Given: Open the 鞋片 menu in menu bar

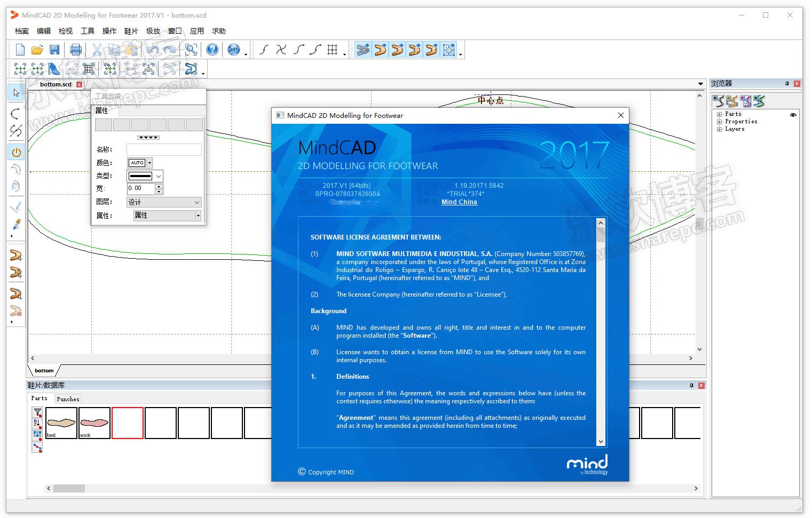Looking at the screenshot, I should (131, 31).
